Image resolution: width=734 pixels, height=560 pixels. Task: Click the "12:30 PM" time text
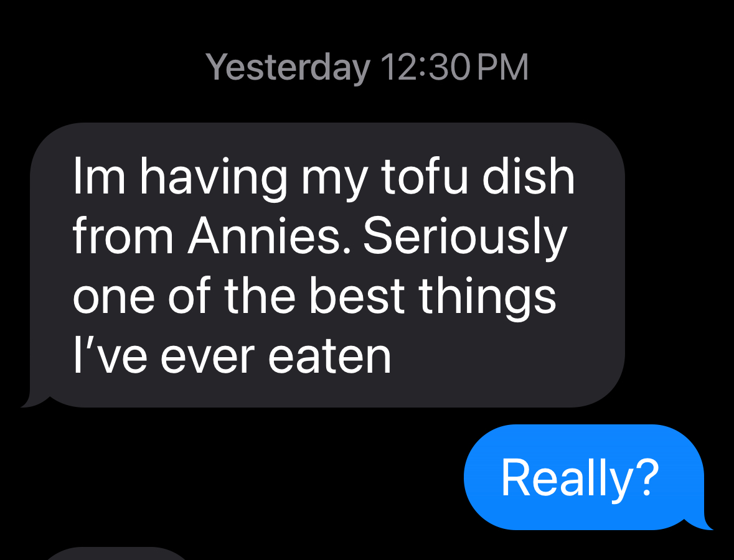pos(454,67)
